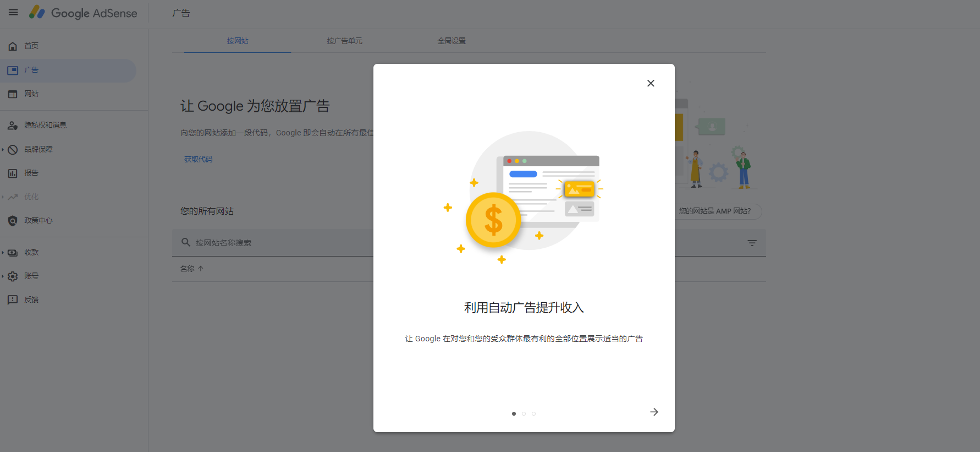Click the 隐私权和消息 privacy icon
Image resolution: width=980 pixels, height=452 pixels.
(x=13, y=126)
